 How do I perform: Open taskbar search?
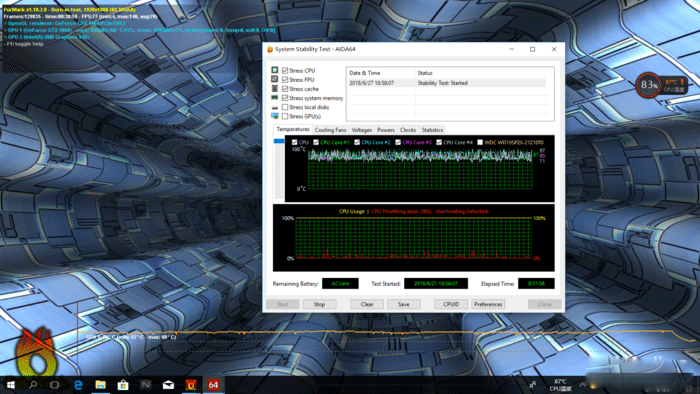[x=33, y=385]
